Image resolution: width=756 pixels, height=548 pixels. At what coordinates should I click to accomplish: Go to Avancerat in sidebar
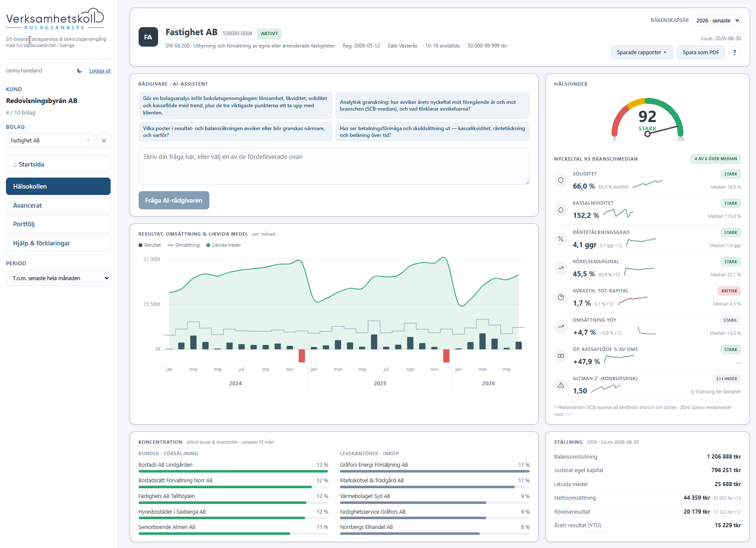58,205
